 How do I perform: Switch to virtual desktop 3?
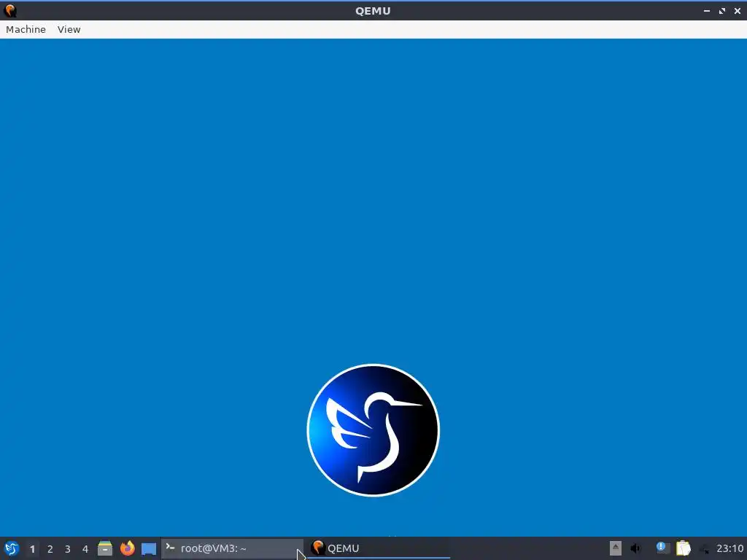click(68, 549)
